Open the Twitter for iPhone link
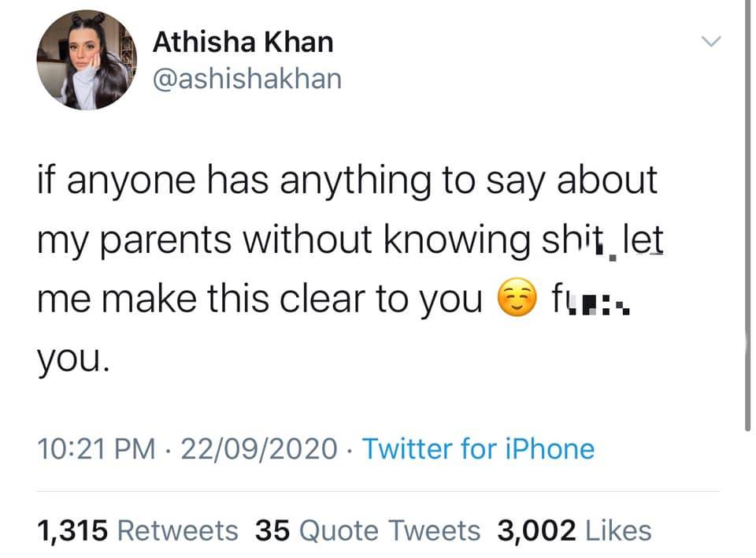 (478, 449)
